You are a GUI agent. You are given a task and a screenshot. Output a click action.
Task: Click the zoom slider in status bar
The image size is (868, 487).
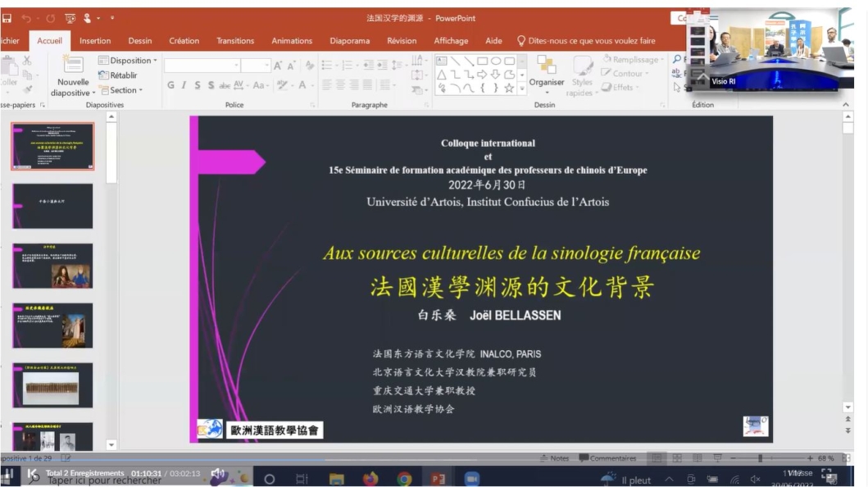[x=760, y=458]
